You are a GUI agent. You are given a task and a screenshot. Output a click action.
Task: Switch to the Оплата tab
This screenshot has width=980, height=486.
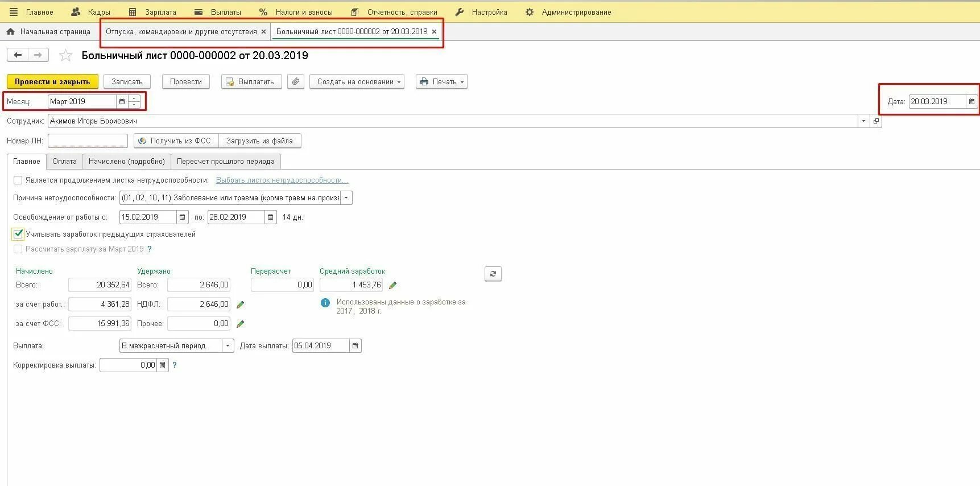point(64,162)
